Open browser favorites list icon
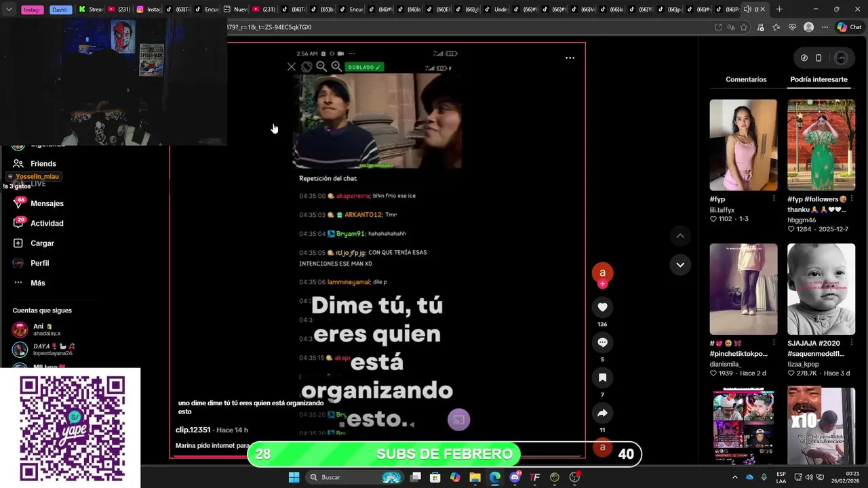 coord(776,27)
